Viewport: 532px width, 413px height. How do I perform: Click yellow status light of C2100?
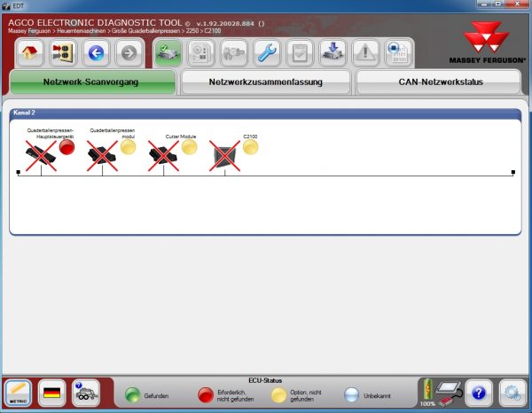[250, 147]
